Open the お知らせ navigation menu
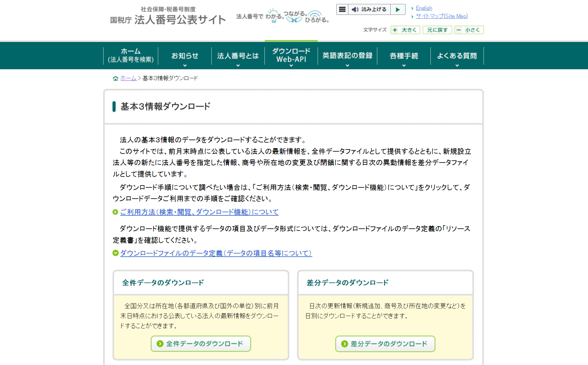588x365 pixels. (185, 56)
